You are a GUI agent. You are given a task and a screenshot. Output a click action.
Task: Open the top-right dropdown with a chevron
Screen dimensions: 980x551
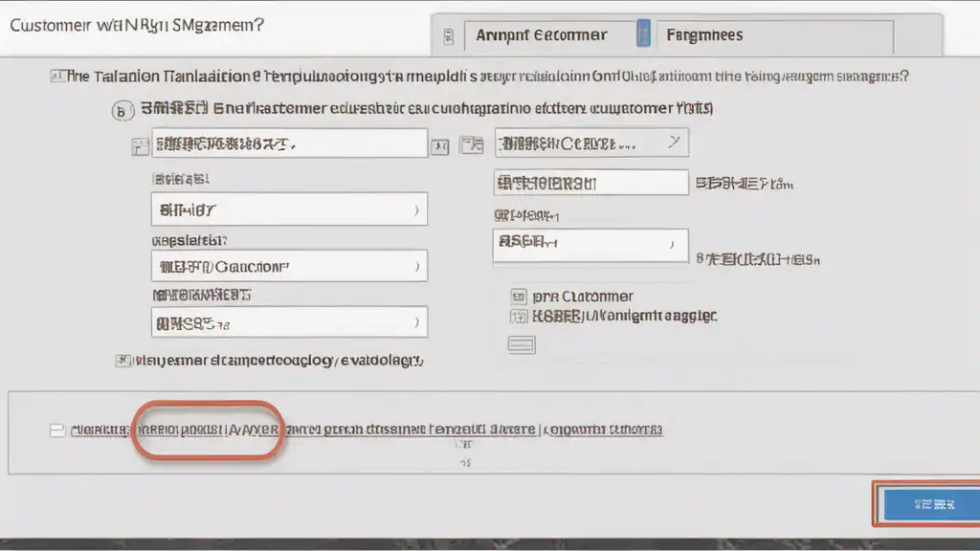coord(591,143)
